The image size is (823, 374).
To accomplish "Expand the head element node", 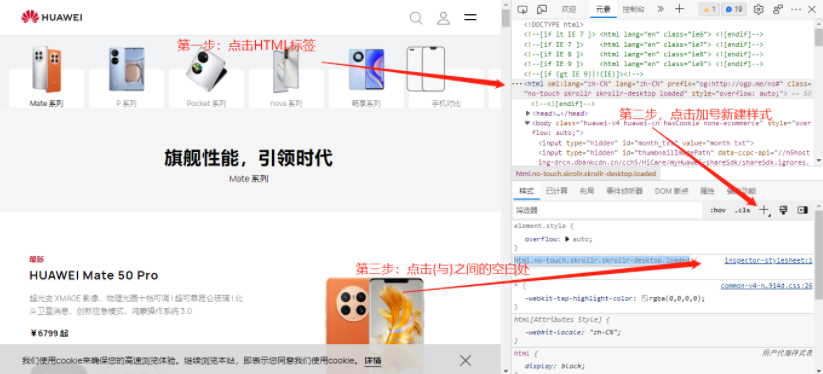I will point(528,113).
